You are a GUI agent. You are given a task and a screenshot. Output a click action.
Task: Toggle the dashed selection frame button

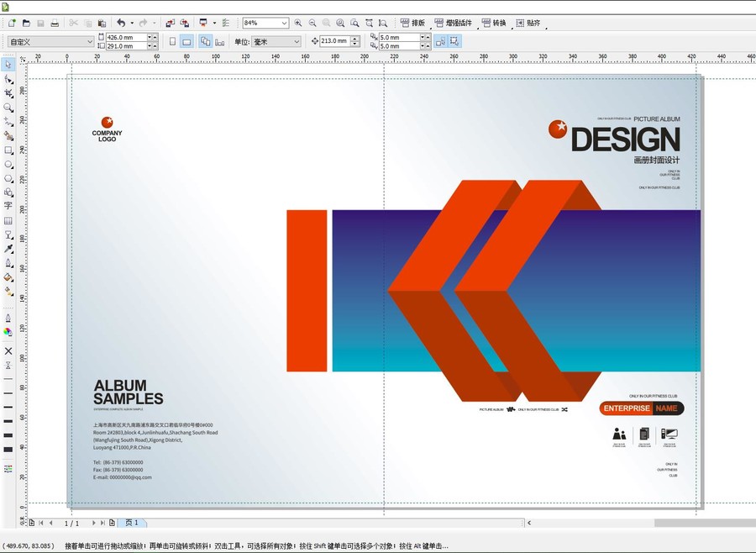(454, 41)
